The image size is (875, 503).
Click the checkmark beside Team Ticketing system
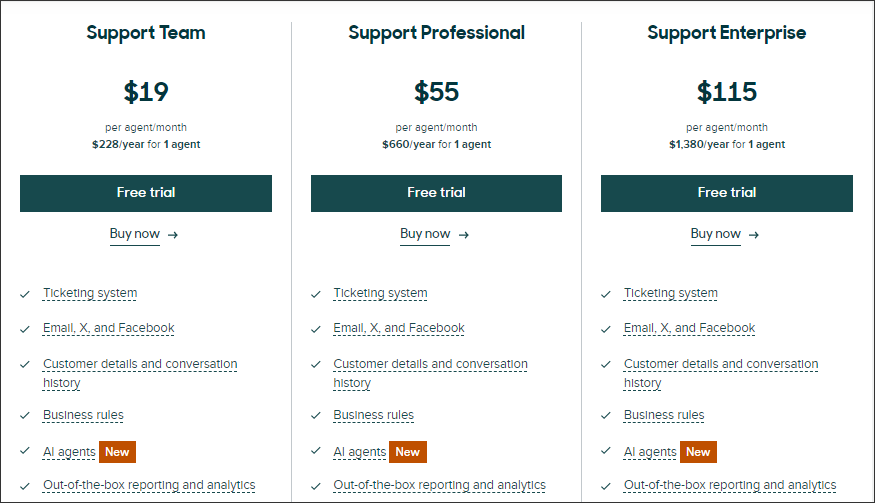25,294
